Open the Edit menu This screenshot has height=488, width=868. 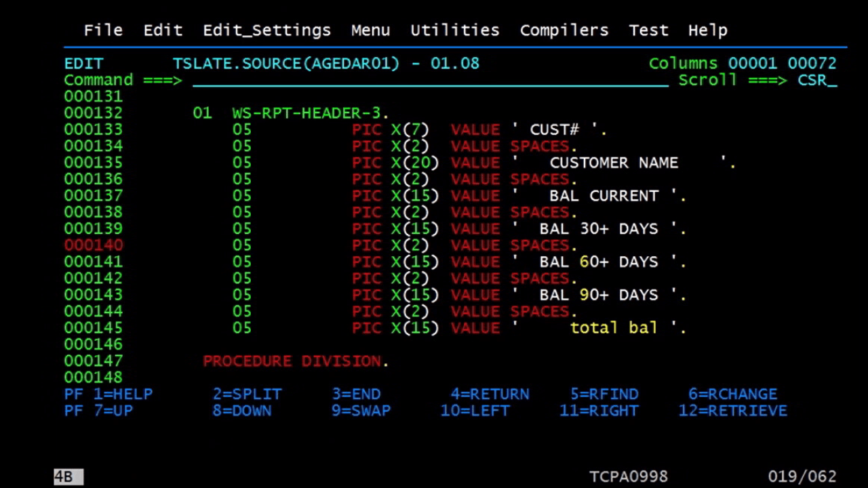pyautogui.click(x=163, y=30)
